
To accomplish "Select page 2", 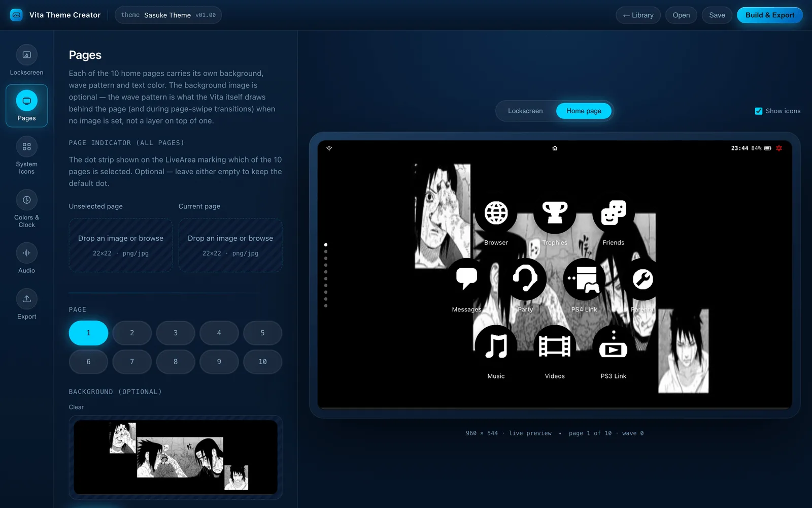I will click(x=132, y=333).
